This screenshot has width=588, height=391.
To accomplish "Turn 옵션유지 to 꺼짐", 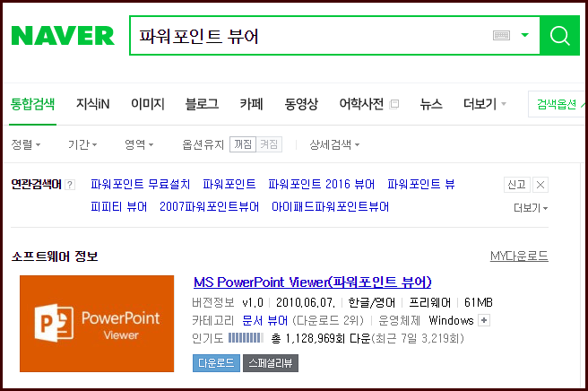I will 242,144.
